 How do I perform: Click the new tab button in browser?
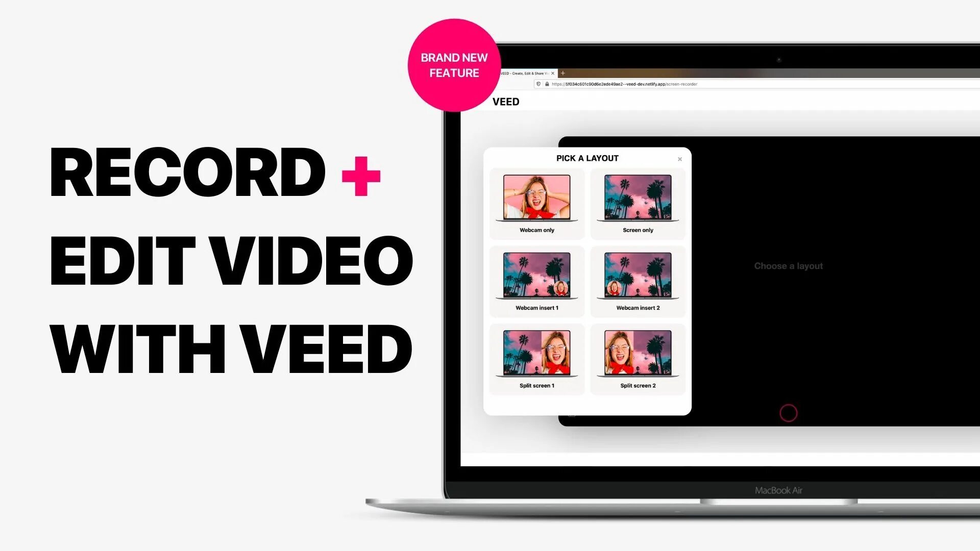(x=563, y=72)
